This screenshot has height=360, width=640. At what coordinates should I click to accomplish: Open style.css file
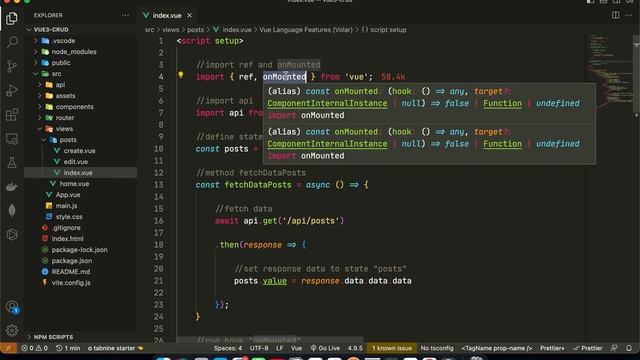69,217
